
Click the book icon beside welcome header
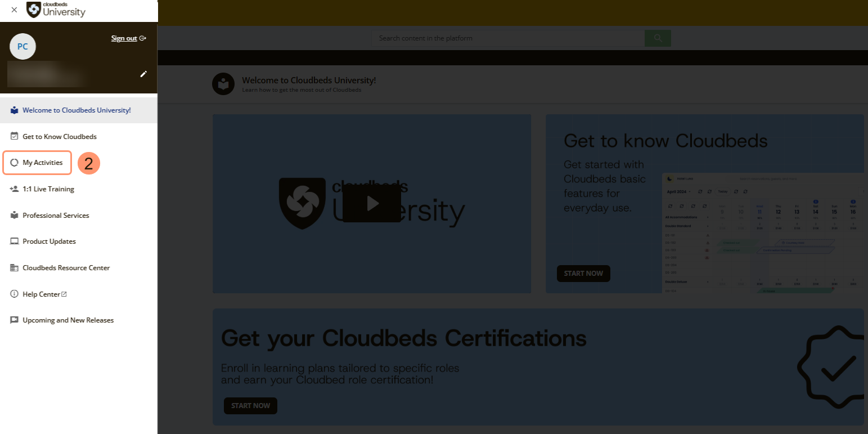223,84
